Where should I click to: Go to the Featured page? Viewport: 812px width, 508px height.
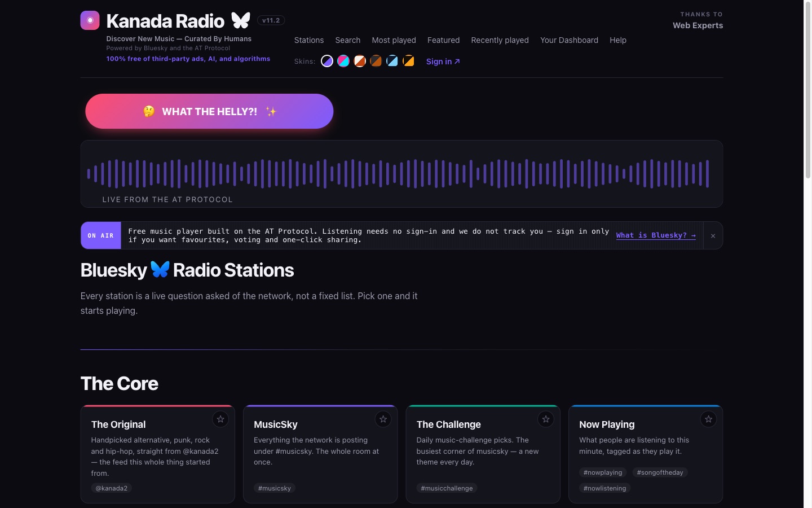click(x=444, y=40)
